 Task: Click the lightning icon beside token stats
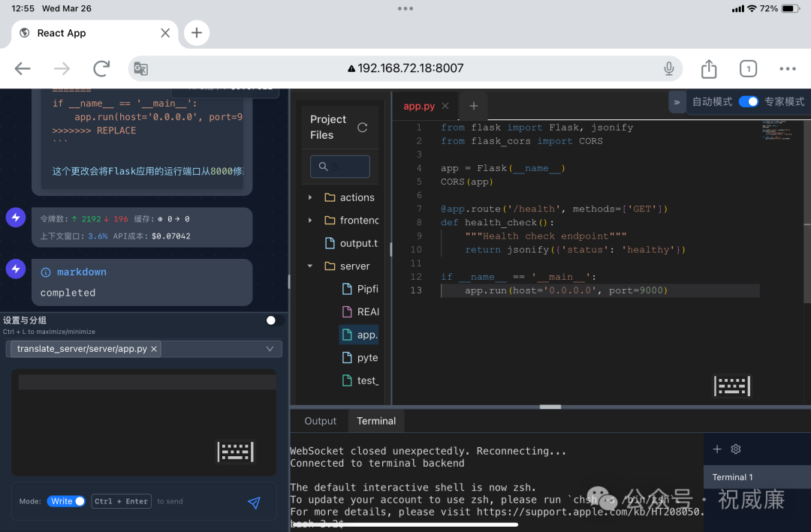(16, 218)
